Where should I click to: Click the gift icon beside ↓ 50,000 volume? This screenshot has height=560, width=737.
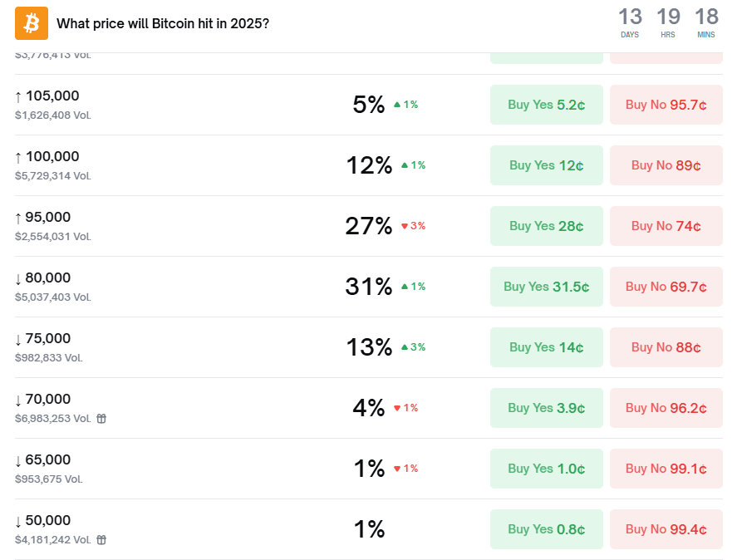(x=101, y=540)
